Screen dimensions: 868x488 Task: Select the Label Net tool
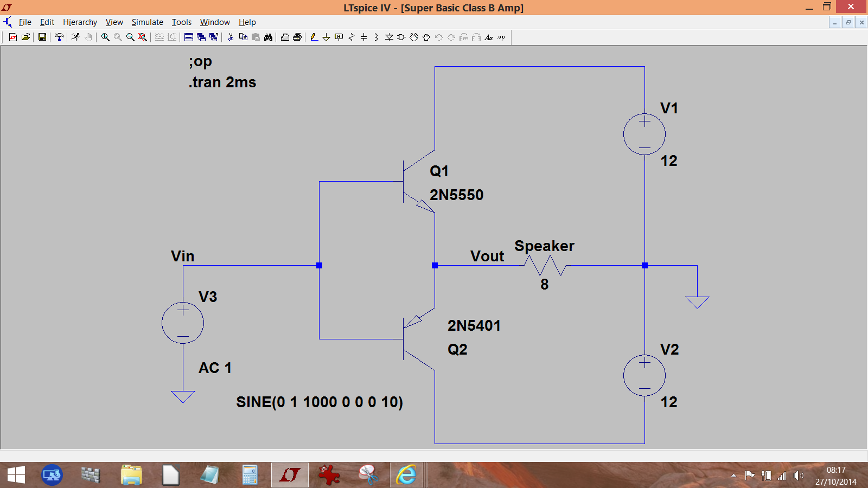point(339,37)
